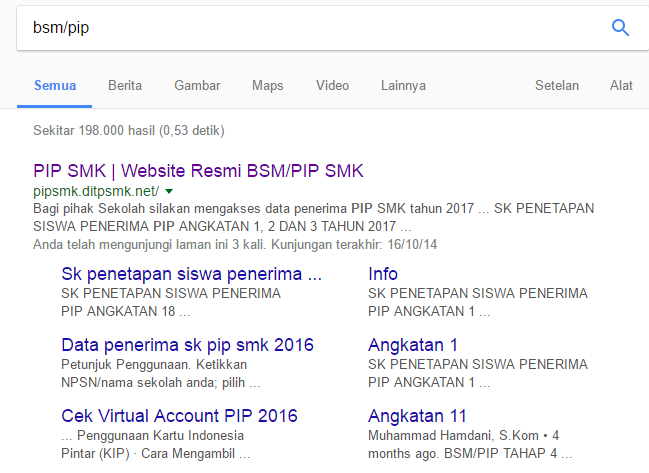Open Cek Virtual Account PIP 2016 link
649x473 pixels.
179,416
